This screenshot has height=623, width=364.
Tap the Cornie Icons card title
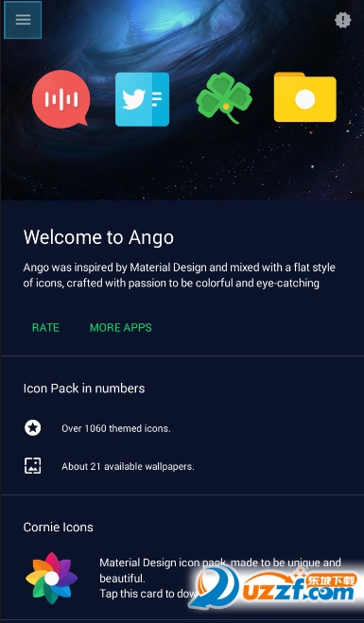click(x=59, y=528)
